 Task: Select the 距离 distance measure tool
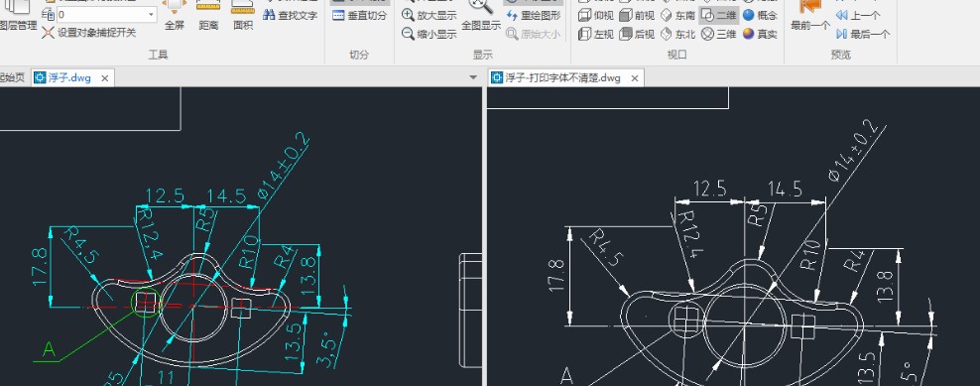tap(208, 16)
